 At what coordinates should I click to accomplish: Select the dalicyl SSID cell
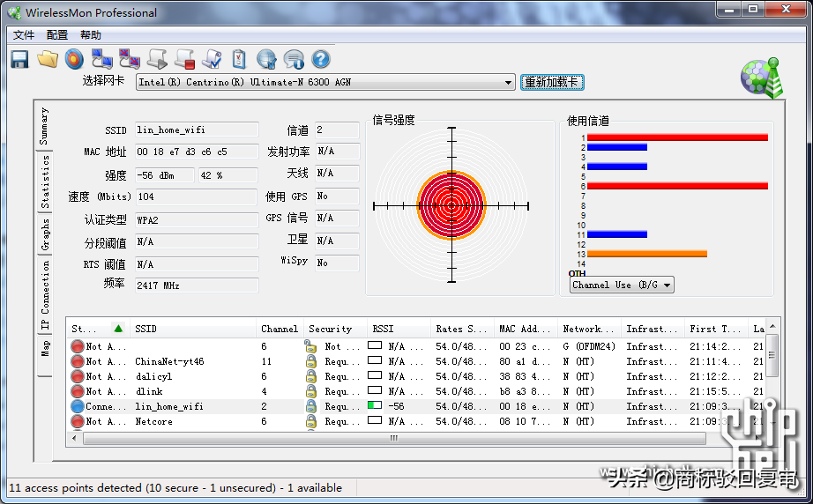[153, 376]
